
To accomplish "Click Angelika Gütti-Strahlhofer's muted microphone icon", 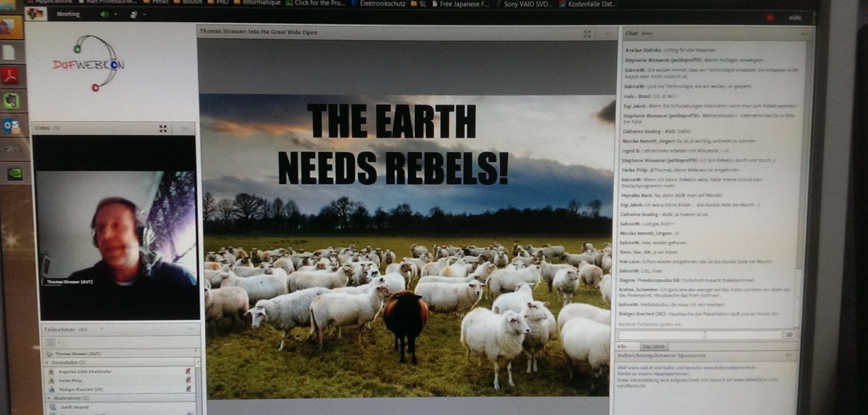I will coord(188,371).
